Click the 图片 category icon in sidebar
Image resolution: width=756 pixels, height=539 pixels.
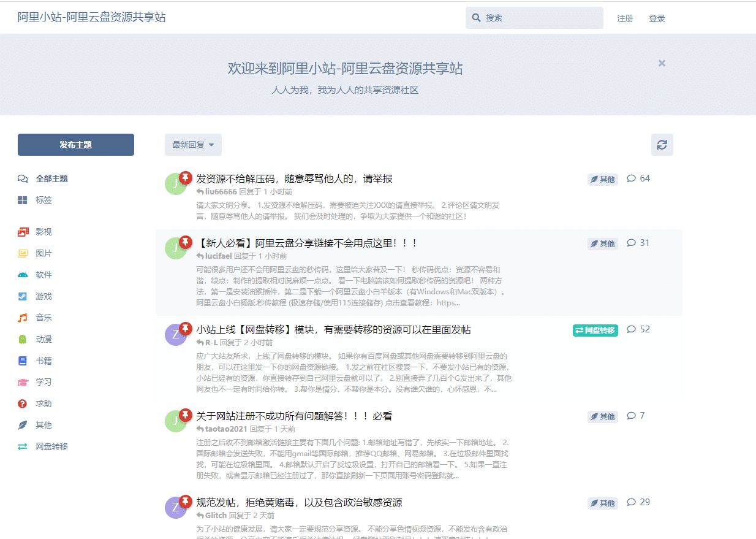[x=23, y=253]
